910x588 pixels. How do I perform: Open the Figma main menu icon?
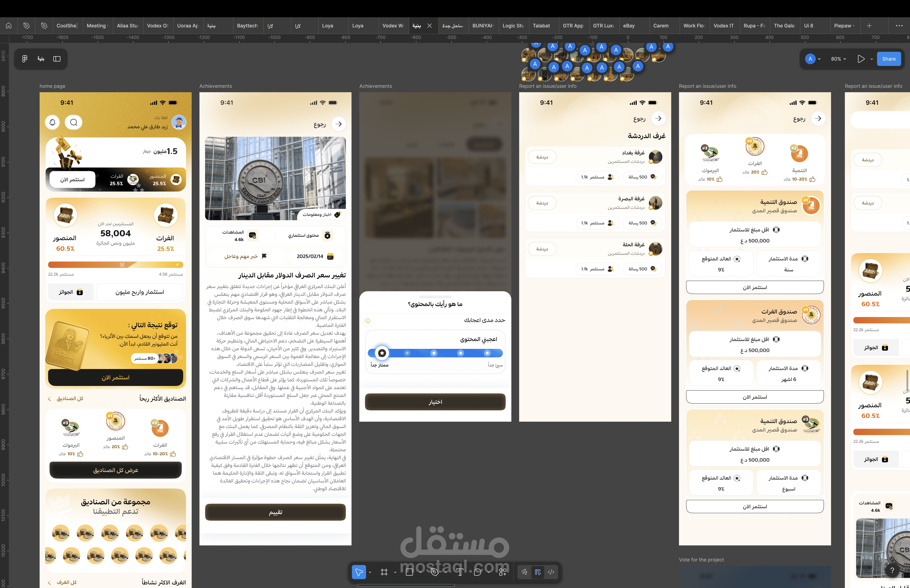click(x=25, y=59)
